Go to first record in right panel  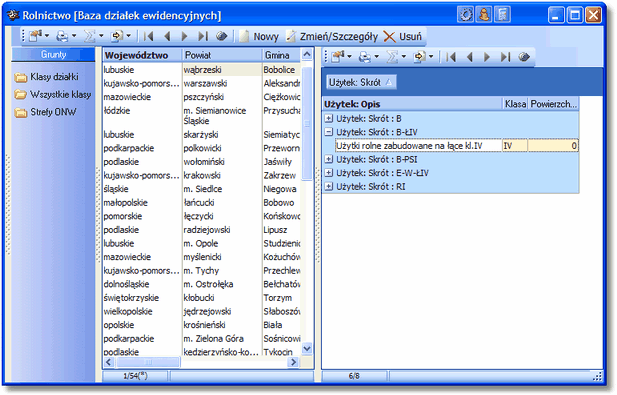[451, 57]
